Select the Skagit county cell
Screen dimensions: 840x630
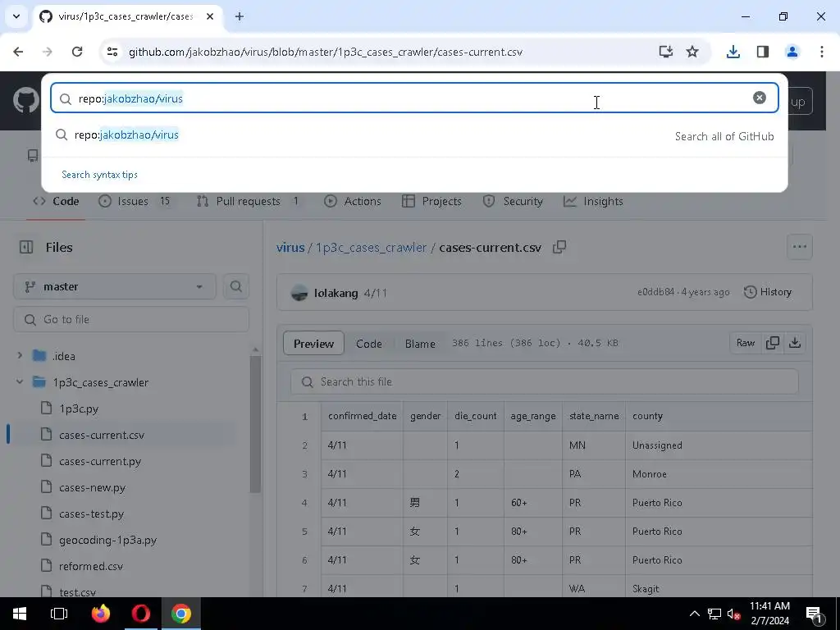pyautogui.click(x=719, y=589)
